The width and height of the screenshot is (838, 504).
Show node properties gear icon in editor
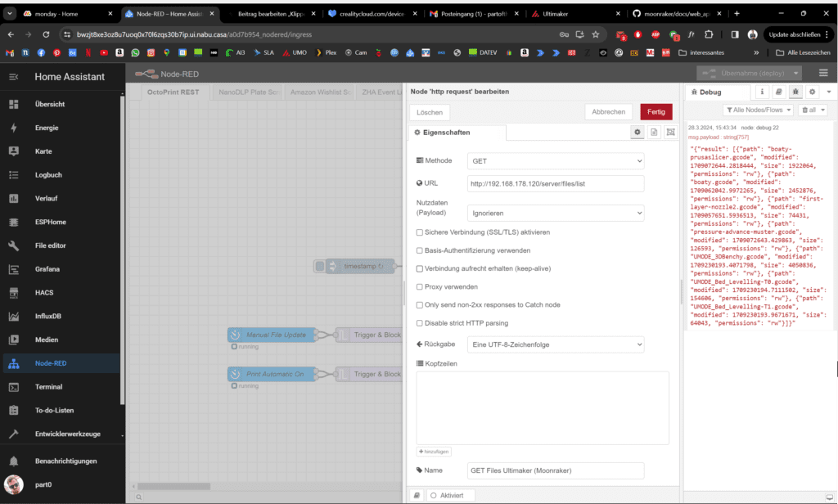point(637,132)
